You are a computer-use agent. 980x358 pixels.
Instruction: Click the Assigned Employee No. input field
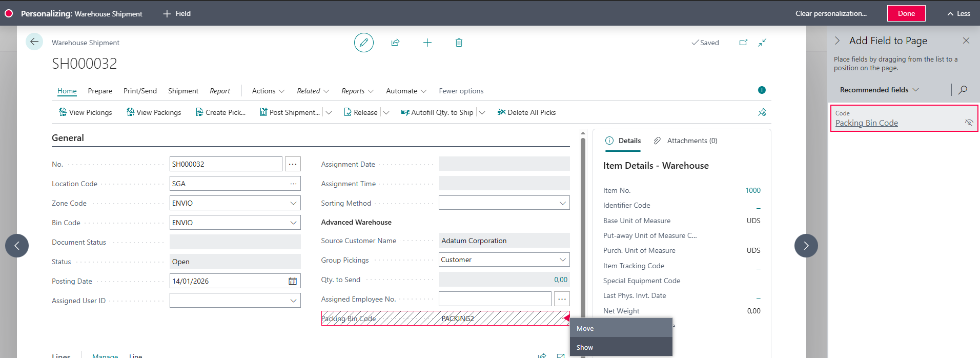click(495, 299)
